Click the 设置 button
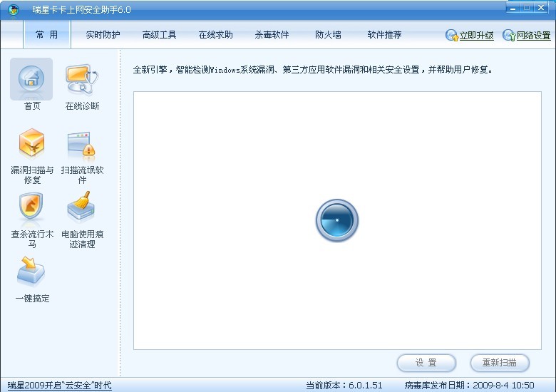The height and width of the screenshot is (392, 556). click(x=426, y=363)
